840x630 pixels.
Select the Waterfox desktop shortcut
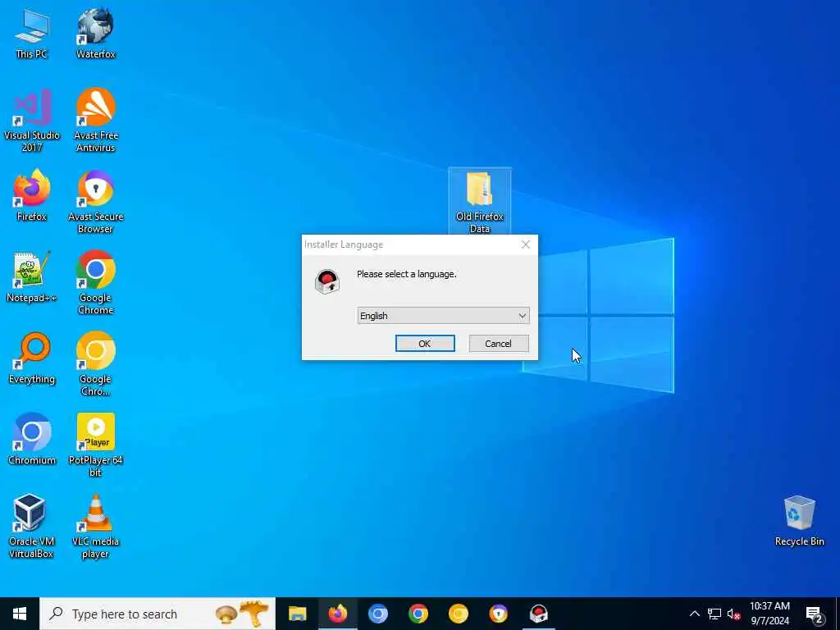pyautogui.click(x=95, y=34)
